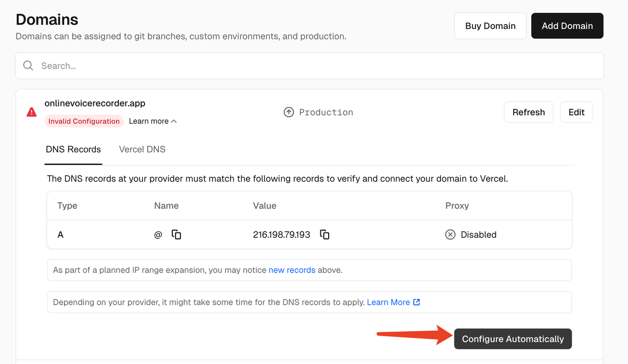The height and width of the screenshot is (364, 628).
Task: Copy the 216.198.79.193 IP value
Action: click(x=324, y=234)
